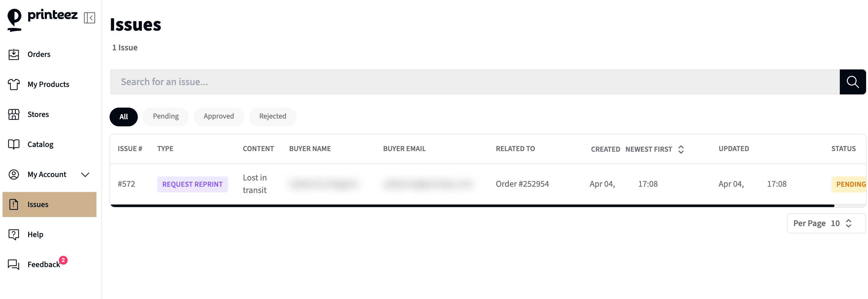The image size is (868, 299).
Task: Open Orders via its inbox icon
Action: pyautogui.click(x=14, y=54)
